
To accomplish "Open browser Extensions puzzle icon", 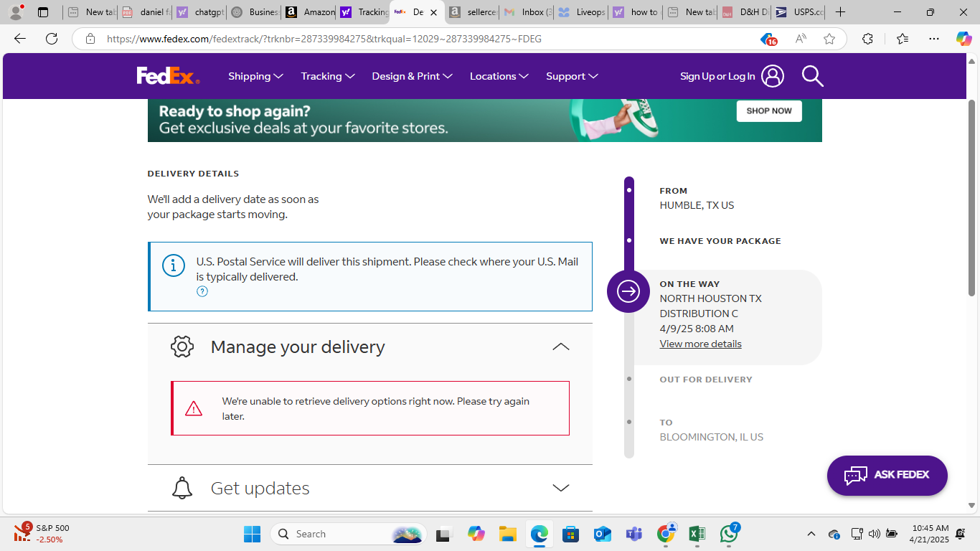I will pyautogui.click(x=867, y=39).
